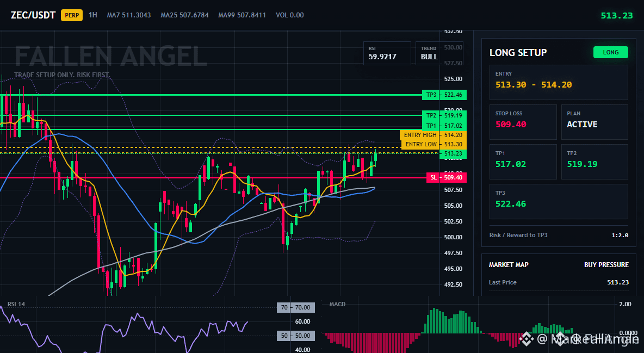Viewport: 644px width, 353px height.
Task: Click the 500.00 price axis label
Action: click(453, 237)
